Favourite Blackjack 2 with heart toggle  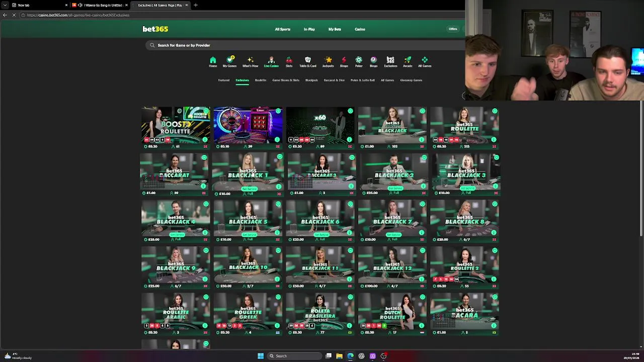click(x=424, y=158)
